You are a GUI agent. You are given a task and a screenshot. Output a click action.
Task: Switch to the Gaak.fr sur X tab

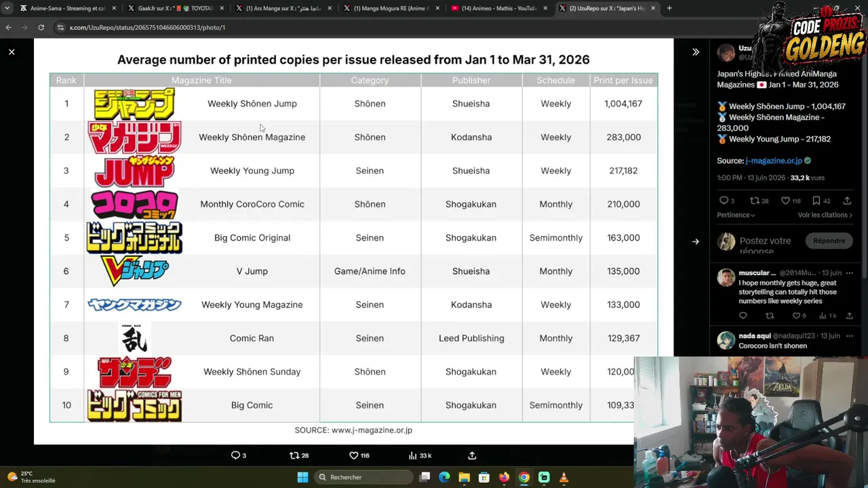click(176, 8)
